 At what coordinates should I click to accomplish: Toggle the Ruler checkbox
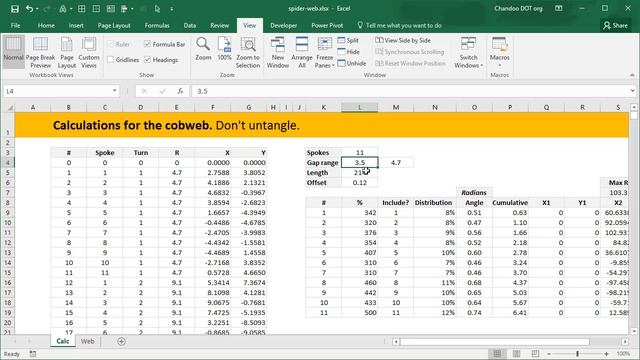click(111, 44)
